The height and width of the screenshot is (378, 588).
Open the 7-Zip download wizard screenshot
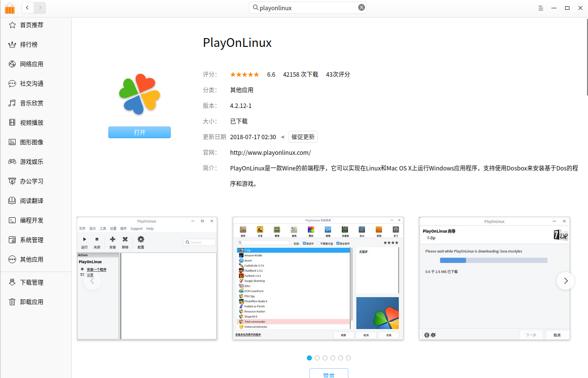(x=495, y=278)
